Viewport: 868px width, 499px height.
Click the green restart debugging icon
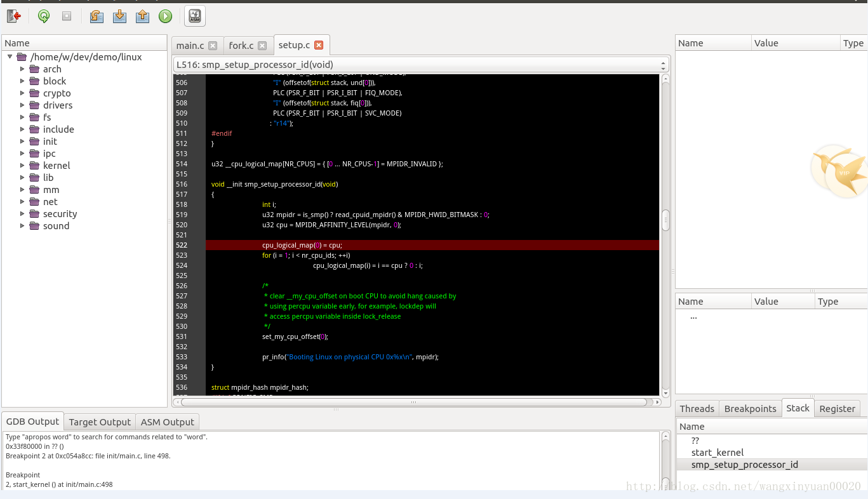point(44,17)
